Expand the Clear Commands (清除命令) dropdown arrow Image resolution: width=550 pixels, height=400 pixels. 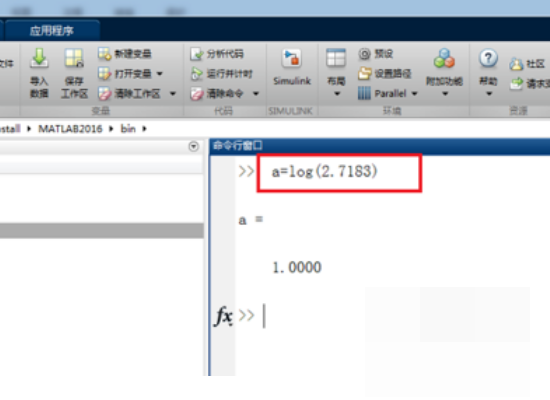click(x=256, y=94)
